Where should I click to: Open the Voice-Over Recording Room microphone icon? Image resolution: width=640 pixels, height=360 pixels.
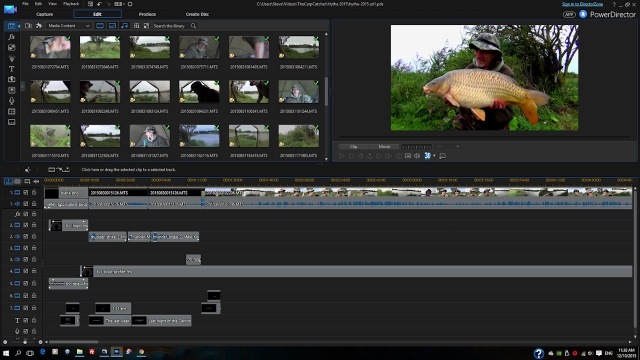(11, 101)
